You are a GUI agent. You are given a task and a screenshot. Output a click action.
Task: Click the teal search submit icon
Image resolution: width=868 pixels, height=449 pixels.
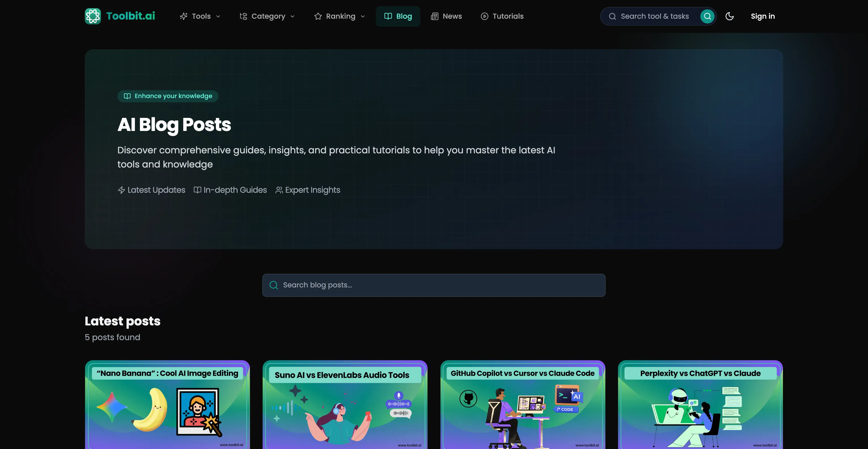pos(707,16)
